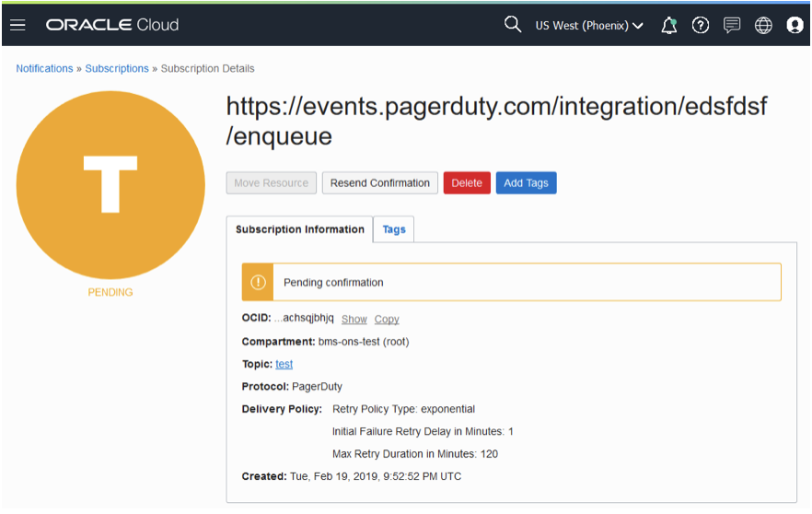Screen dimensions: 812x514
Task: Click the blue Add Tags button
Action: click(x=526, y=183)
